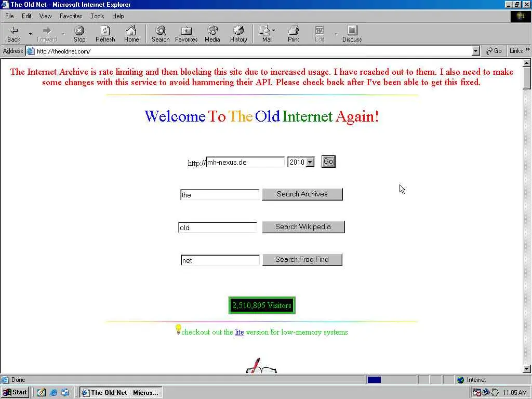Click the 'Welcome To The Old Internet Again!' heading
This screenshot has width=532, height=399.
click(261, 116)
